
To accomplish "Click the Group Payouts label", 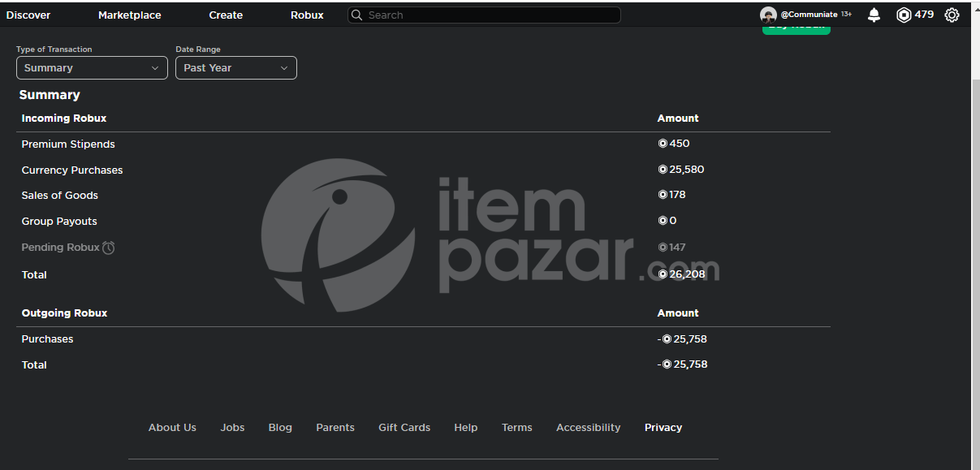I will [59, 222].
